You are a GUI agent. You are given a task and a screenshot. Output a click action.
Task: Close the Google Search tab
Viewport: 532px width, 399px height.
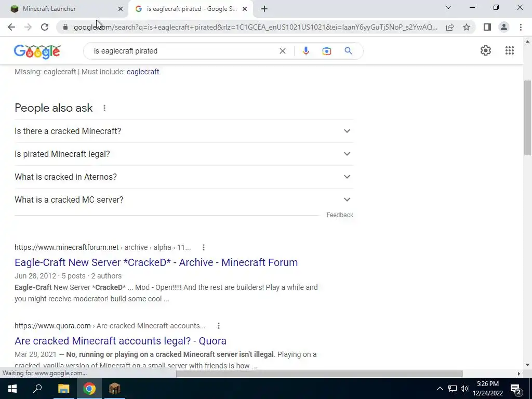click(x=245, y=9)
